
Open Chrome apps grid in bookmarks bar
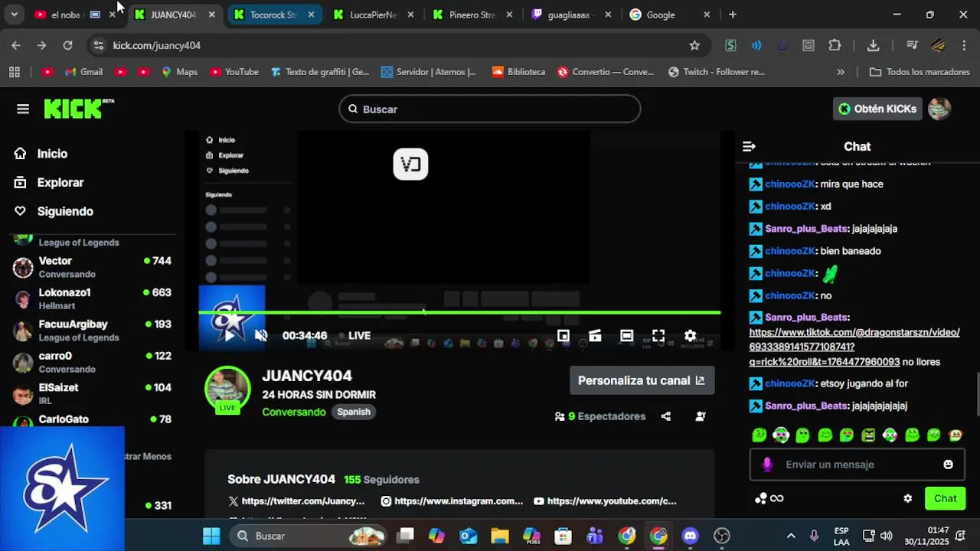pyautogui.click(x=14, y=72)
